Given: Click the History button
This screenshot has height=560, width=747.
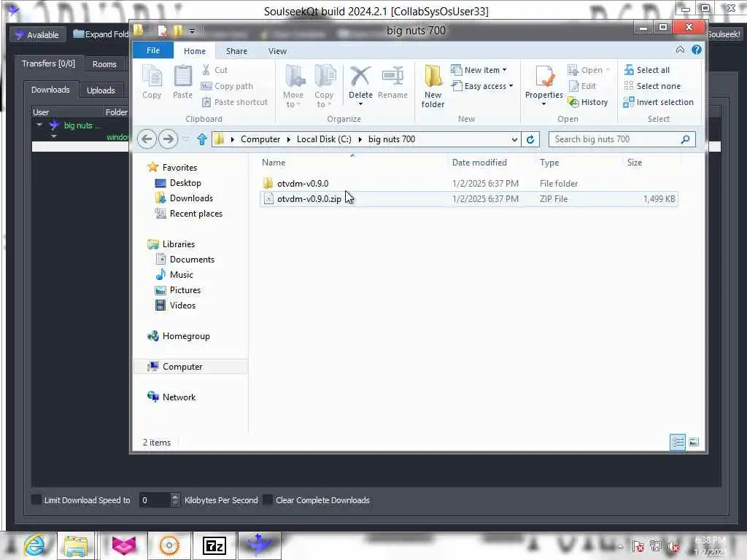Looking at the screenshot, I should tap(588, 102).
